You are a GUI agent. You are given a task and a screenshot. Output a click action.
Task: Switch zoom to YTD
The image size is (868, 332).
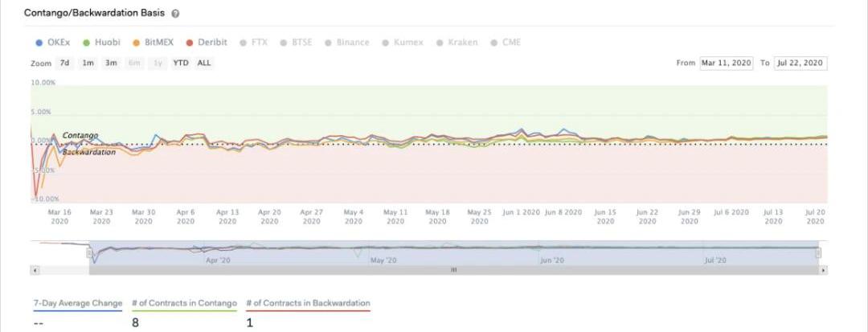pos(181,63)
